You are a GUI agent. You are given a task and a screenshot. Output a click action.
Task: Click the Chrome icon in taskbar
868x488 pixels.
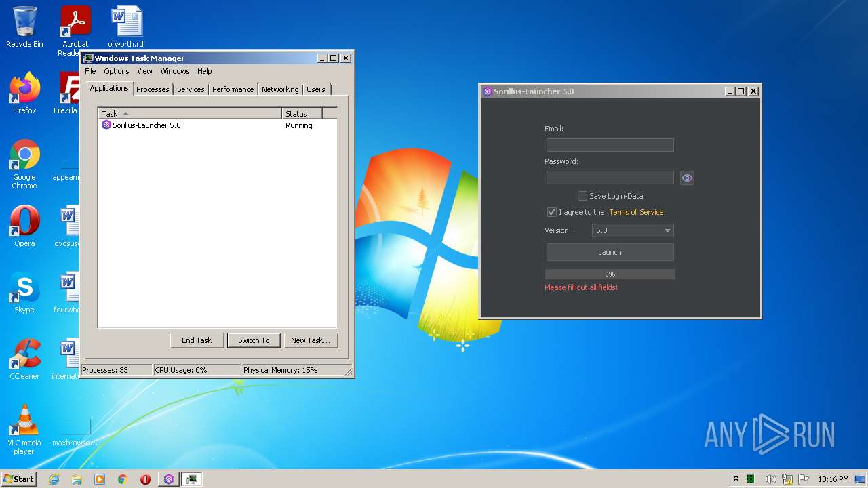pyautogui.click(x=123, y=479)
